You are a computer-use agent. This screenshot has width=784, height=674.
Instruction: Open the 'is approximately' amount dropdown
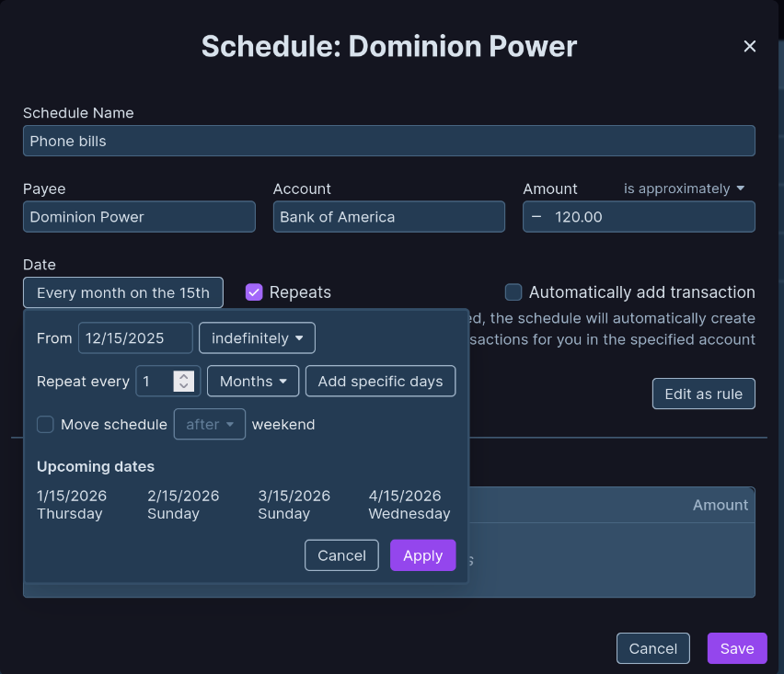[684, 188]
